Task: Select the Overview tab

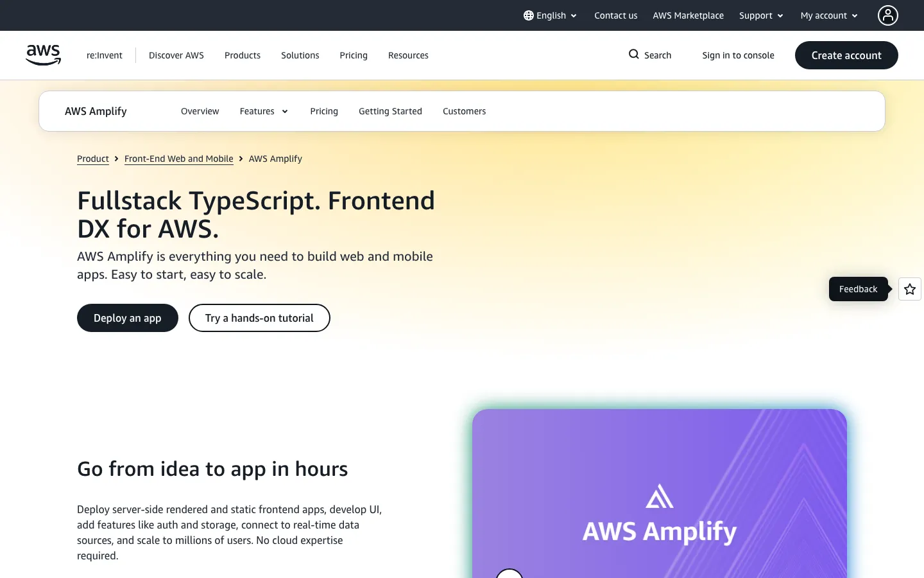Action: (200, 111)
